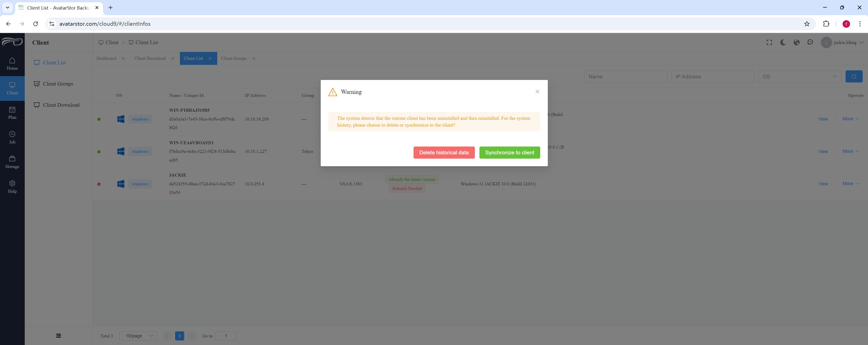Image resolution: width=868 pixels, height=345 pixels.
Task: Click the AvatarStor logo
Action: pyautogui.click(x=12, y=42)
